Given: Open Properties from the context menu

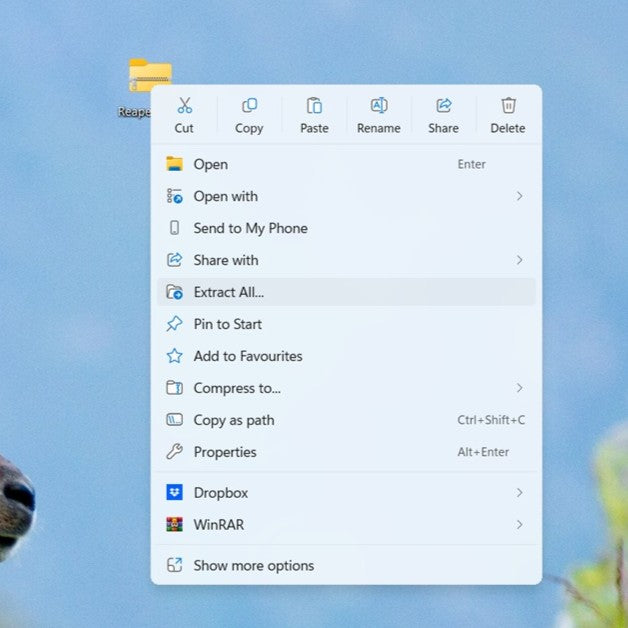Looking at the screenshot, I should pos(346,452).
